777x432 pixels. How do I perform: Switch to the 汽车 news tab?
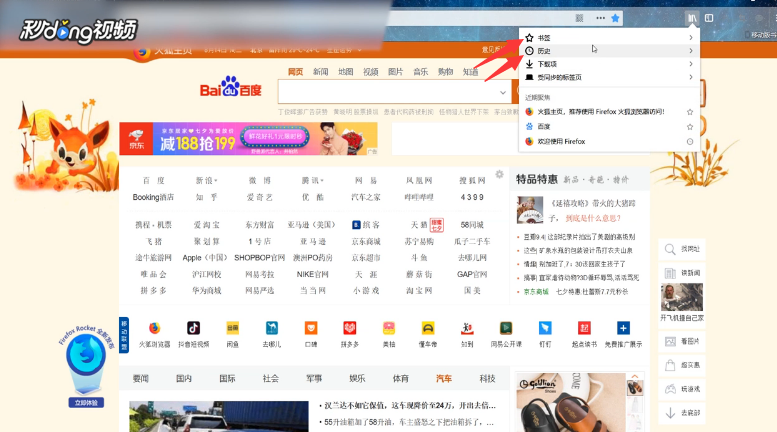tap(444, 378)
